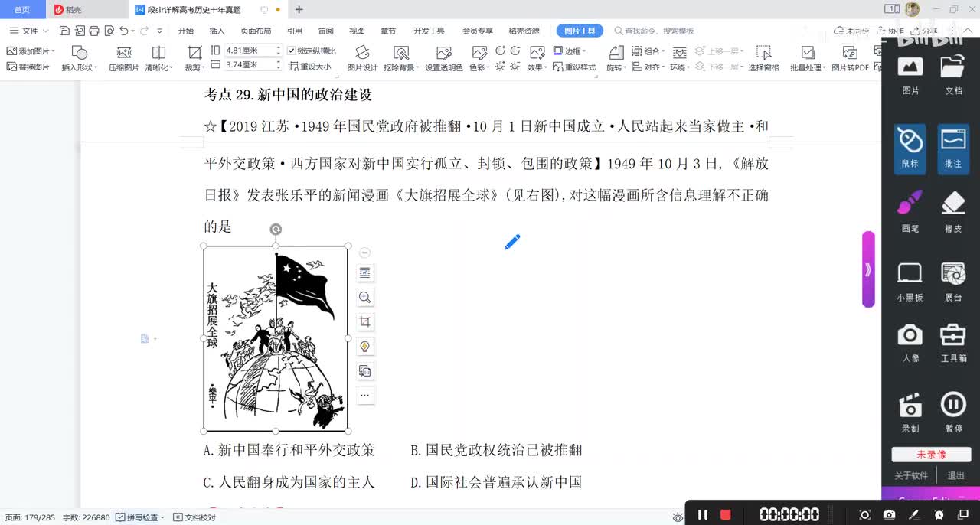Open the 工具箱 toolbox

pyautogui.click(x=953, y=342)
